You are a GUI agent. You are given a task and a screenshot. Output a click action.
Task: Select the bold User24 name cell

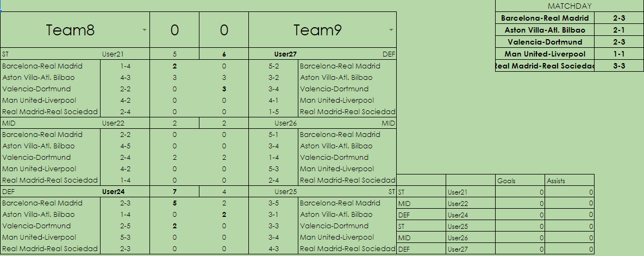tap(113, 191)
